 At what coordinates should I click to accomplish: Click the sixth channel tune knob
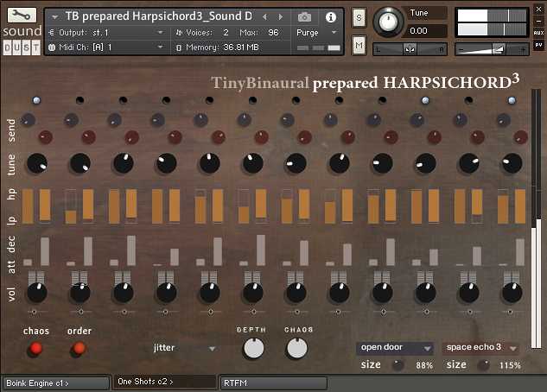[252, 163]
